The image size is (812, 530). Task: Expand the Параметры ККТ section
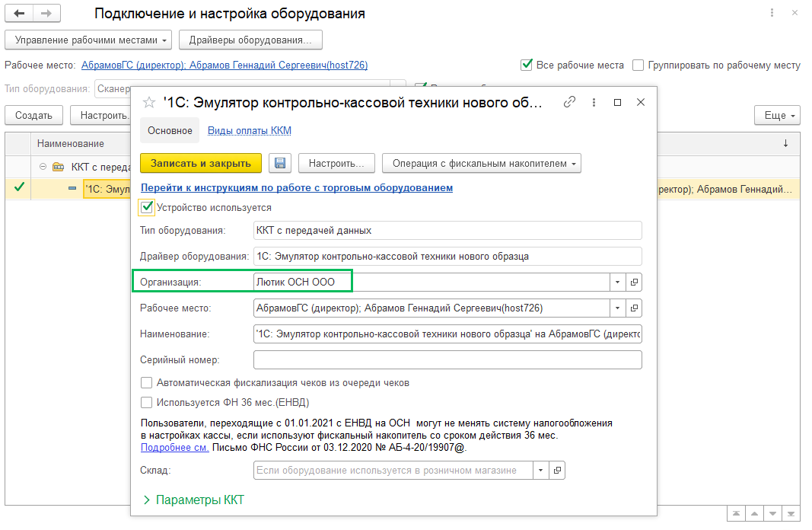[x=193, y=500]
